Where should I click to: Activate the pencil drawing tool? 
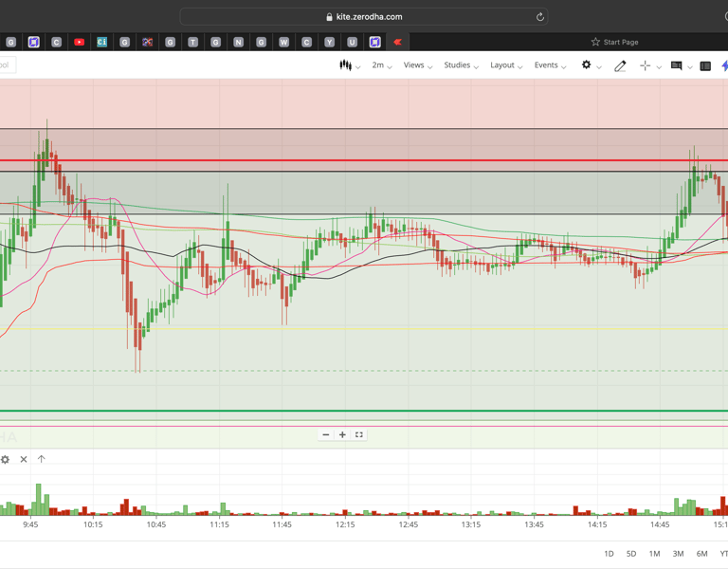pos(620,66)
